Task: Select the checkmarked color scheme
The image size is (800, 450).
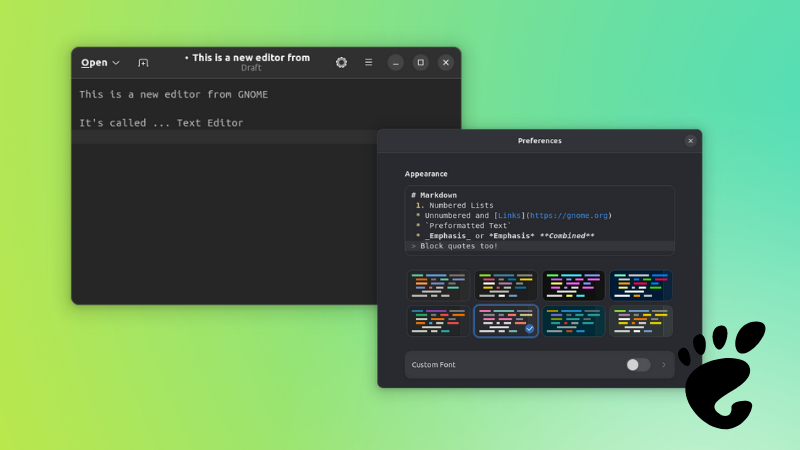Action: coord(506,321)
